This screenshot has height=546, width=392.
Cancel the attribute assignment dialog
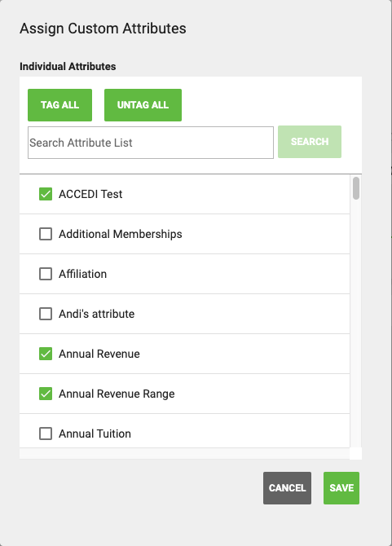[287, 488]
